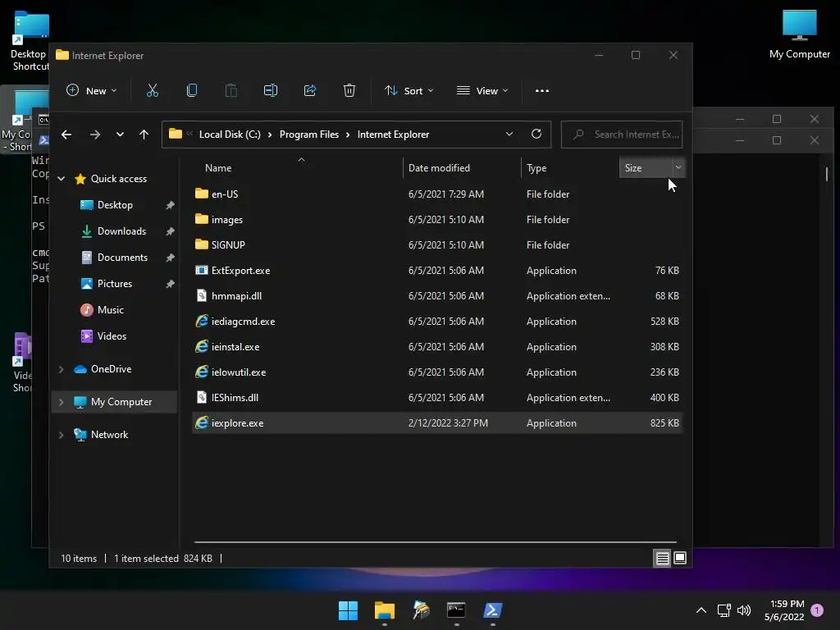Select the iexplore.exe file icon
840x630 pixels.
pyautogui.click(x=202, y=422)
